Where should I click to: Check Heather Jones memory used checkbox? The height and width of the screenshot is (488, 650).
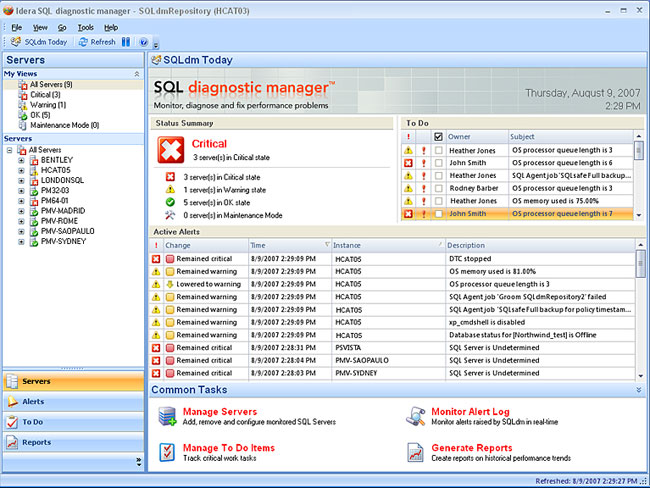438,201
